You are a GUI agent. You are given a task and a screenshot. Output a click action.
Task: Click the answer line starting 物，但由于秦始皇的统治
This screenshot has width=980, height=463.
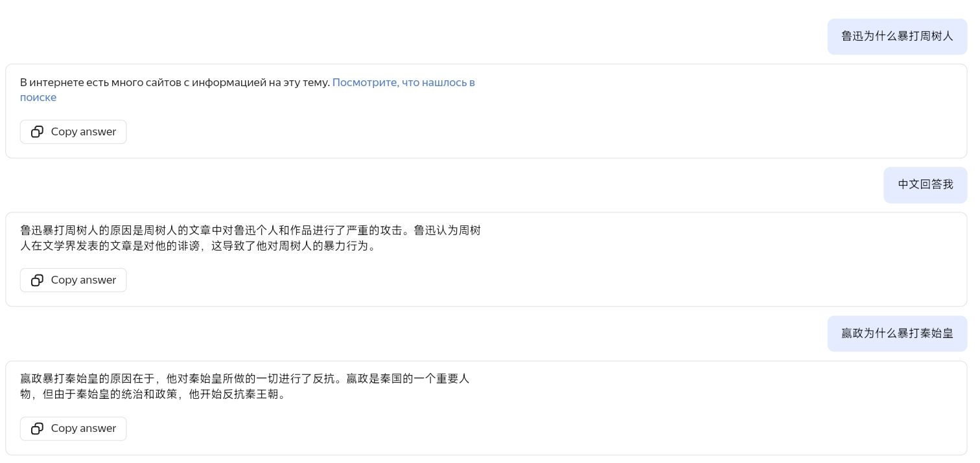pos(153,394)
